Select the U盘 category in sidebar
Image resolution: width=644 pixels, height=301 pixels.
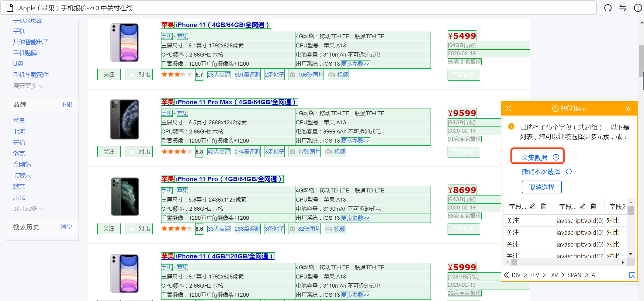tap(18, 64)
